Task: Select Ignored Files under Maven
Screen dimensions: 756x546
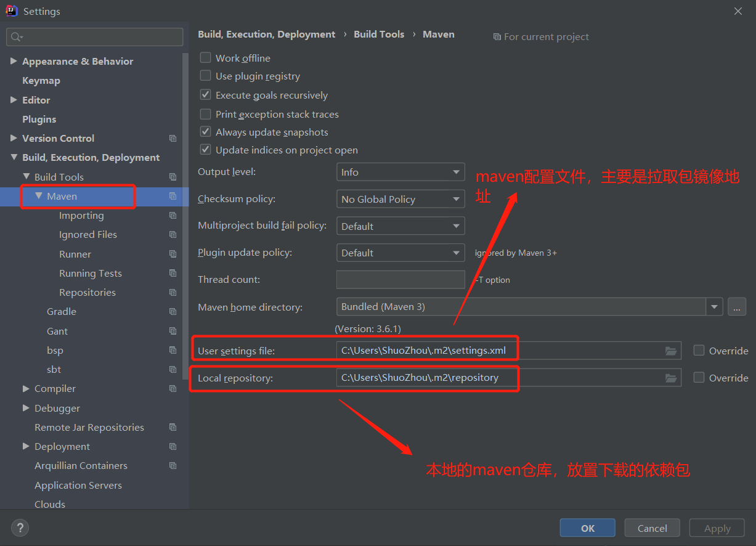Action: point(88,235)
